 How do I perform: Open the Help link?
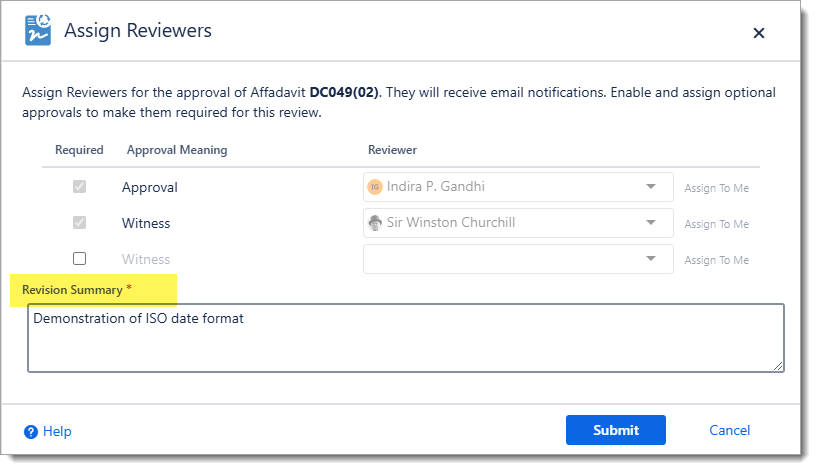click(57, 432)
